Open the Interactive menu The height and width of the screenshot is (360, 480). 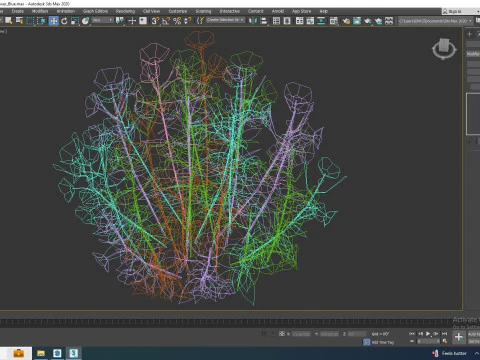point(230,11)
